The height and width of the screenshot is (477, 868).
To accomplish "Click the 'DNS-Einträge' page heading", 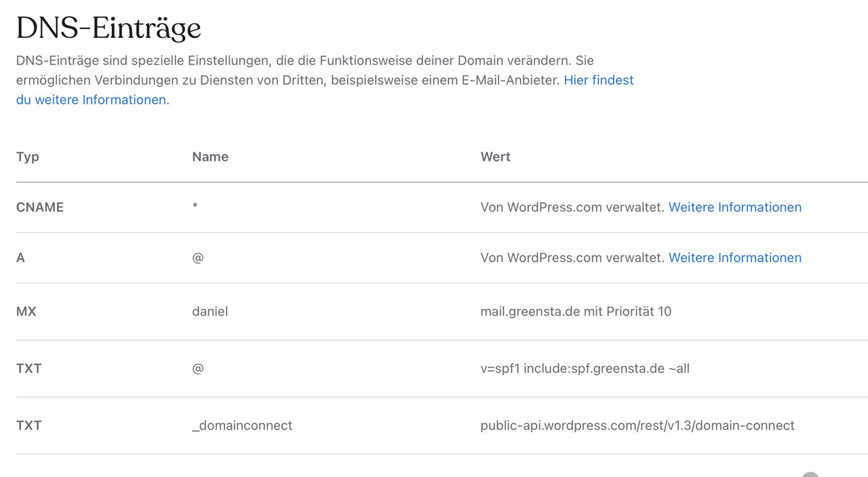I will [108, 28].
